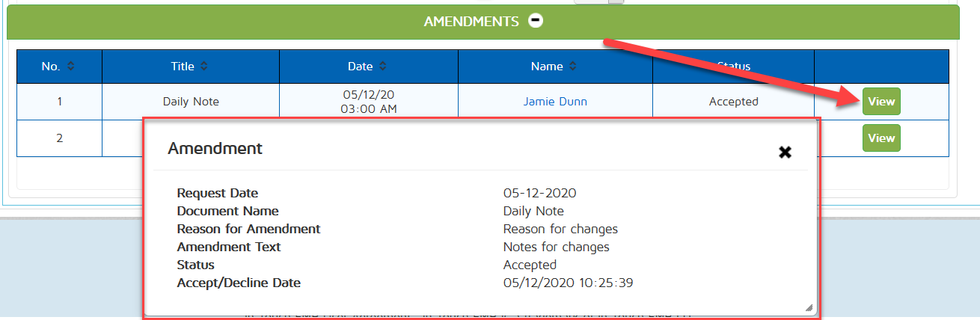This screenshot has height=320, width=980.
Task: Click the Daily Note title cell
Action: 191,102
